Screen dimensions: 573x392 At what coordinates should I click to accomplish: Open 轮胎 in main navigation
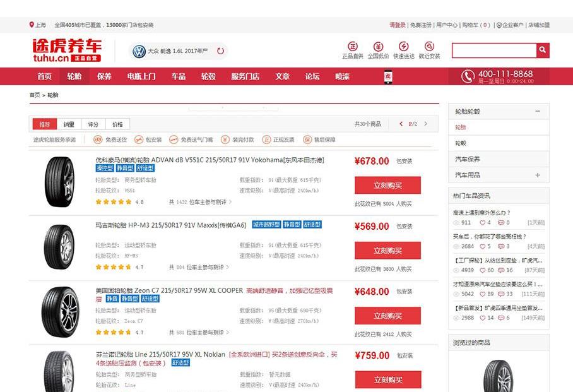click(x=74, y=76)
